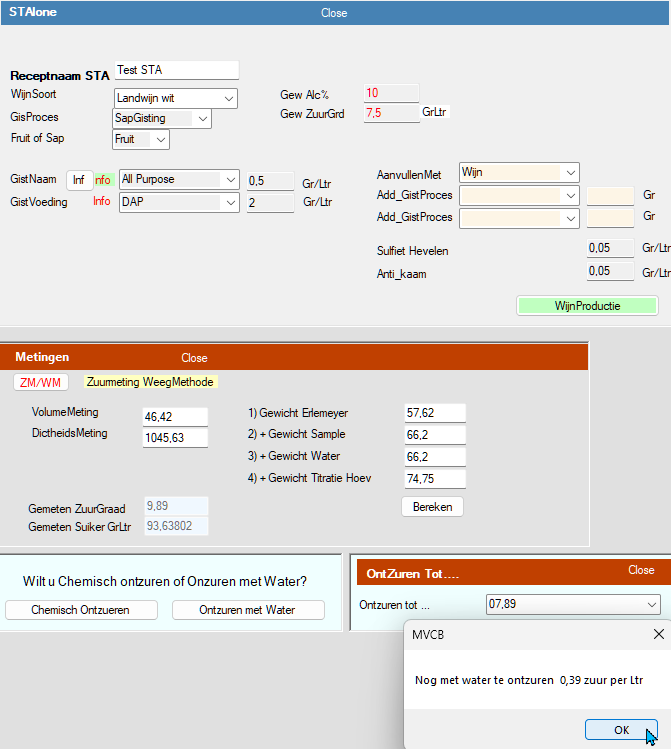Close the OntZuren Tot panel
The height and width of the screenshot is (749, 671).
point(641,570)
